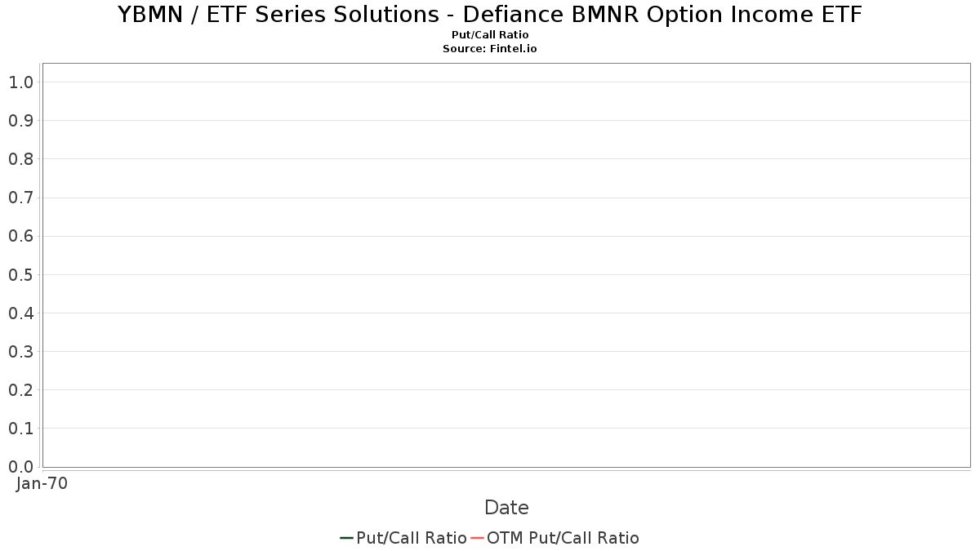The image size is (980, 551).
Task: Click the 0.0 y-axis origin label
Action: (20, 467)
